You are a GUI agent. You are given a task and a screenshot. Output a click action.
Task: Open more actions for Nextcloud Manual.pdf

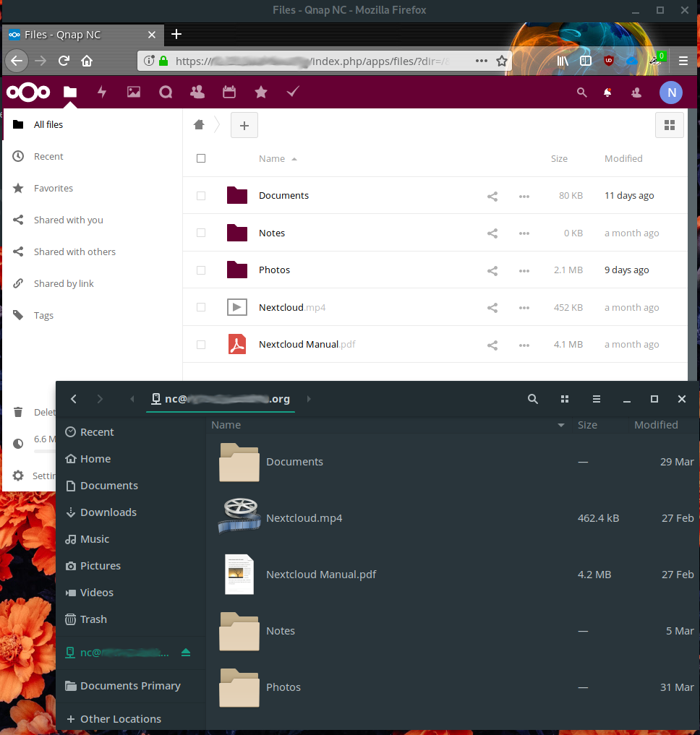pos(524,345)
